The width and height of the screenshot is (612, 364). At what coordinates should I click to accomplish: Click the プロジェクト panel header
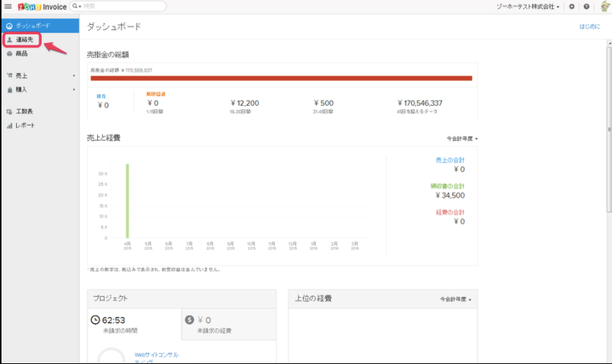click(x=182, y=298)
